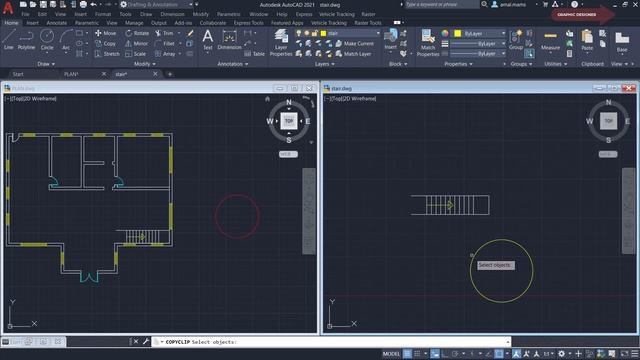Open Layer Properties manager
This screenshot has width=640, height=360.
pyautogui.click(x=281, y=42)
